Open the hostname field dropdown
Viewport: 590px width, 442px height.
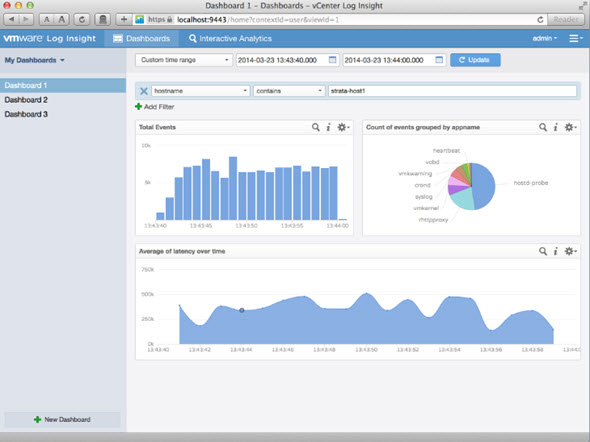[201, 91]
